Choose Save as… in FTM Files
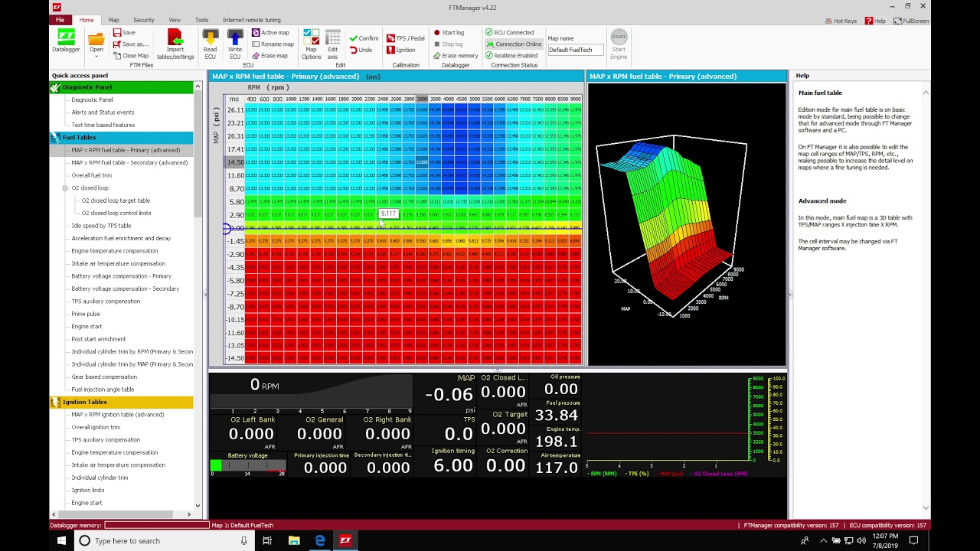The image size is (980, 551). pos(130,44)
